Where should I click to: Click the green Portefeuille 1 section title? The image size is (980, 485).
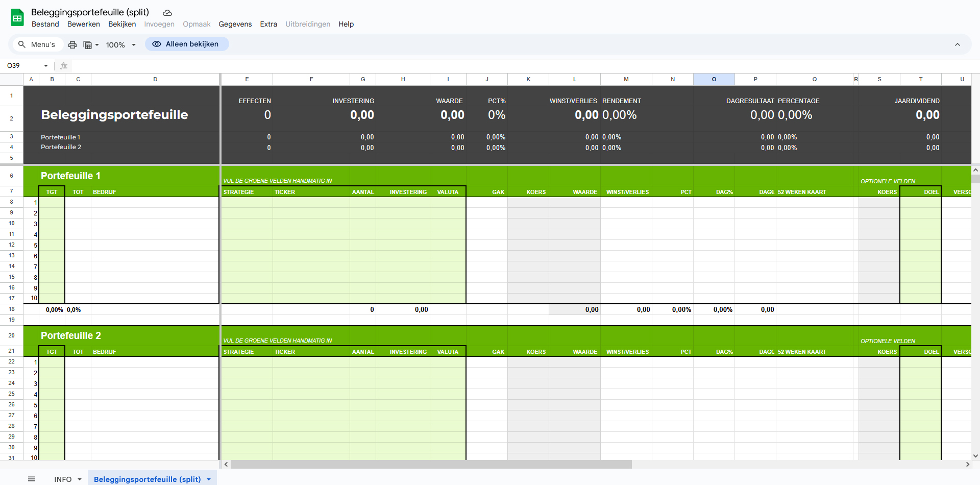[x=70, y=176]
